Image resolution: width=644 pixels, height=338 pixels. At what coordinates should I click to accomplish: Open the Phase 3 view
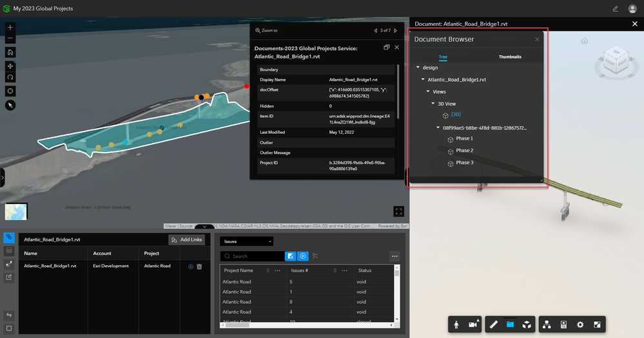click(x=465, y=162)
